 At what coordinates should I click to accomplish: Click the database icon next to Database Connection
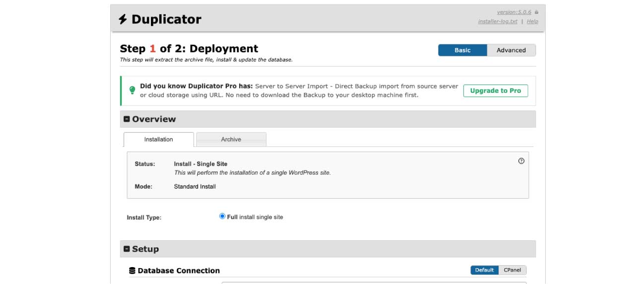click(132, 271)
